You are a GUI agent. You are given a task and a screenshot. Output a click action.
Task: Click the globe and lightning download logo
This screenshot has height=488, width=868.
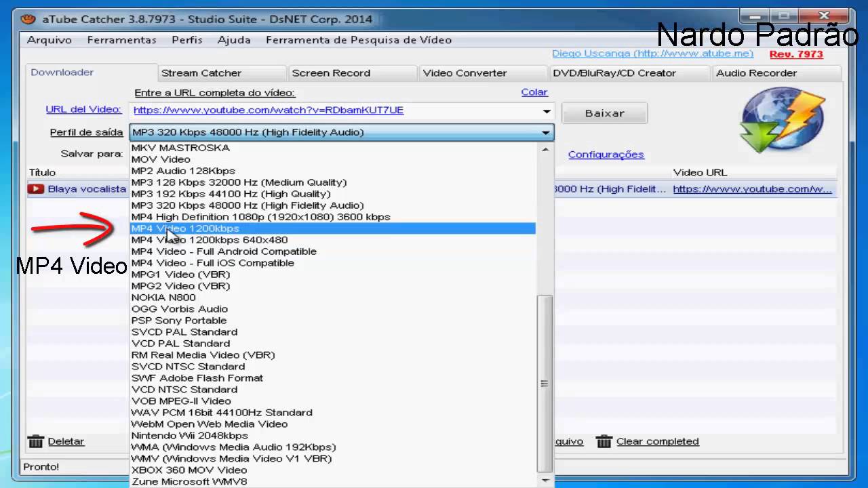783,120
